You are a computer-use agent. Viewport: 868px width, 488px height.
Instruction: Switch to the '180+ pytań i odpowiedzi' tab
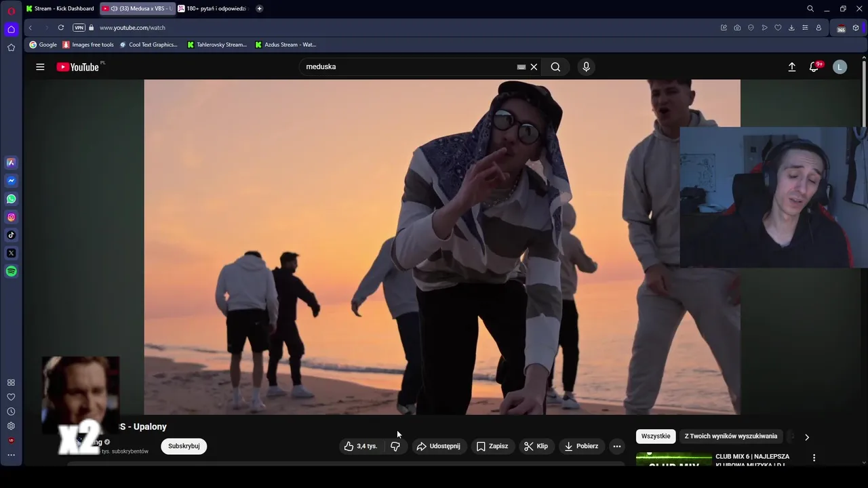pyautogui.click(x=214, y=9)
